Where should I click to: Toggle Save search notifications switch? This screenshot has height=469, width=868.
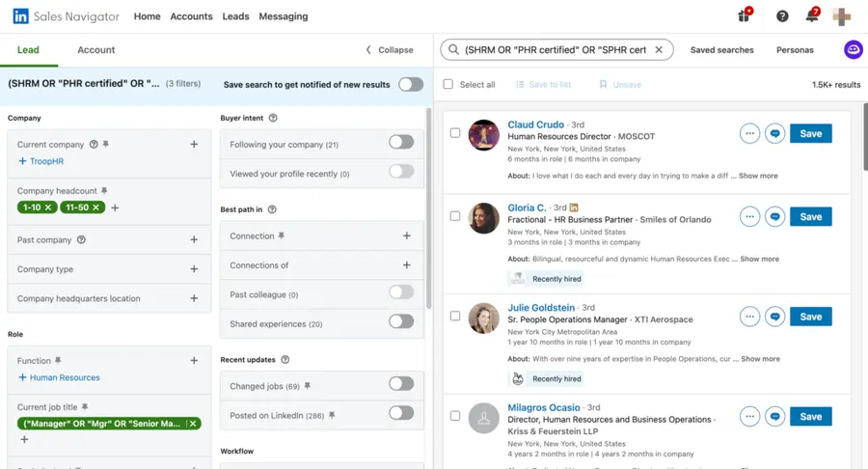click(411, 84)
